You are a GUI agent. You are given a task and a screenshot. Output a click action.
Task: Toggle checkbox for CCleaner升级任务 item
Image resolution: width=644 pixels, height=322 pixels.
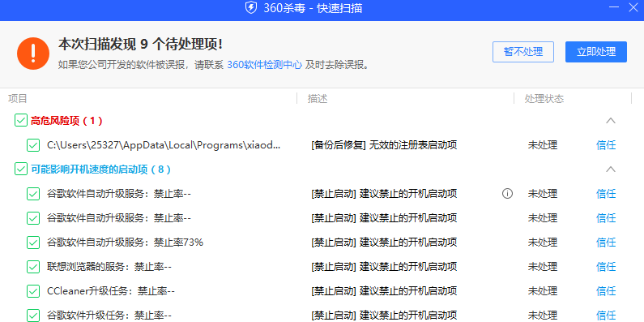(x=33, y=291)
